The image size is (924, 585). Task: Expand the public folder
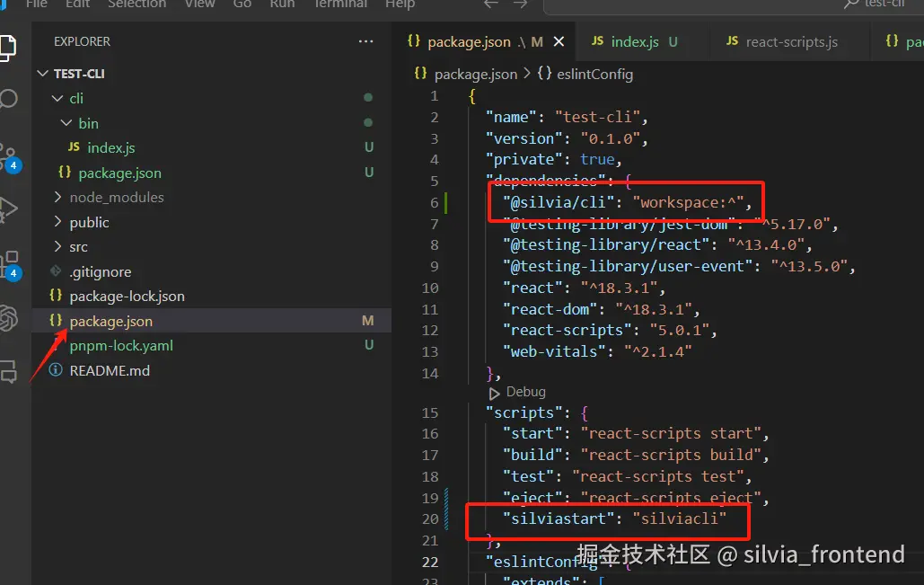point(89,222)
